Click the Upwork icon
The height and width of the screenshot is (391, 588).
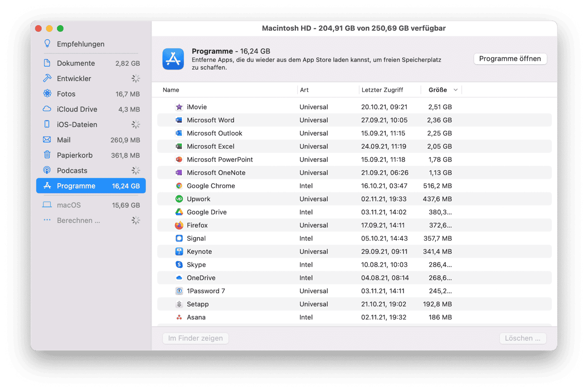click(179, 199)
